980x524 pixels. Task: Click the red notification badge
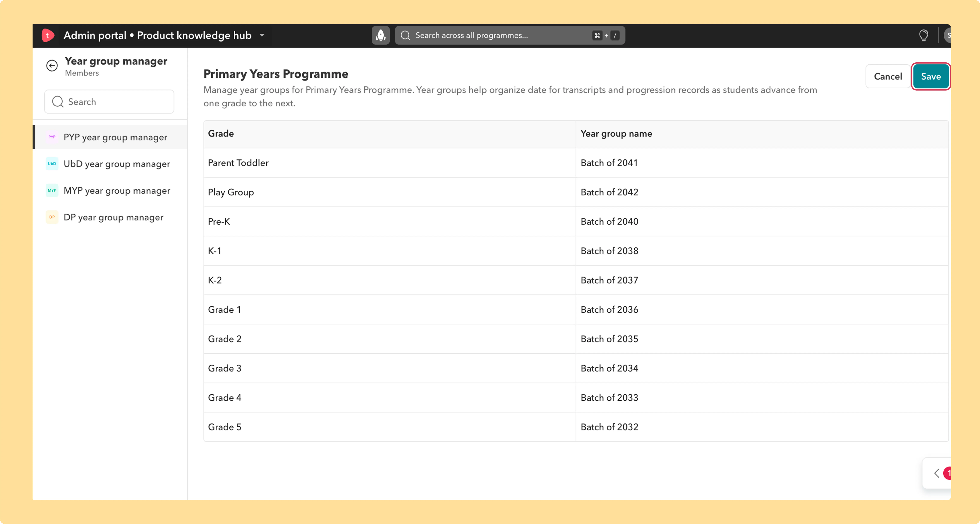click(x=947, y=473)
